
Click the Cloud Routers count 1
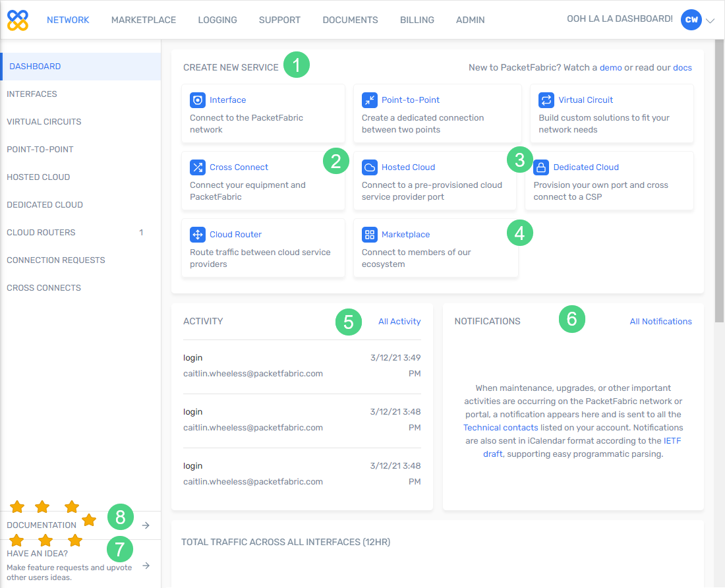click(x=141, y=233)
